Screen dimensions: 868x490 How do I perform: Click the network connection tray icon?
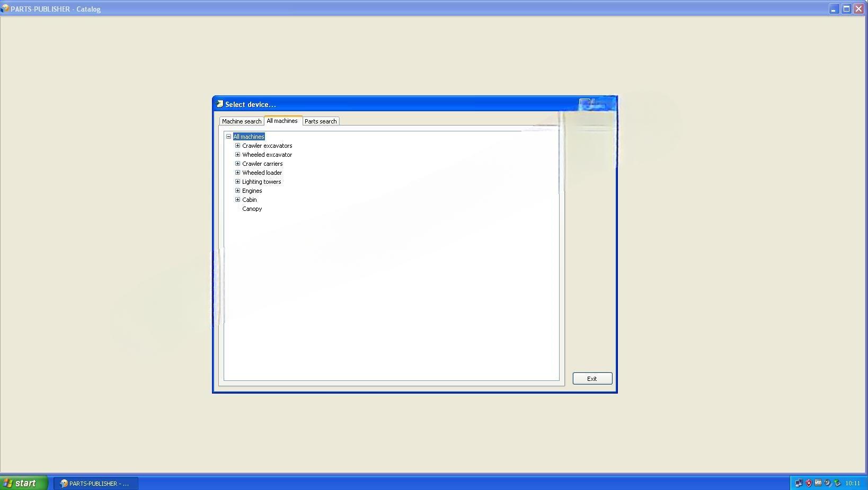point(799,483)
